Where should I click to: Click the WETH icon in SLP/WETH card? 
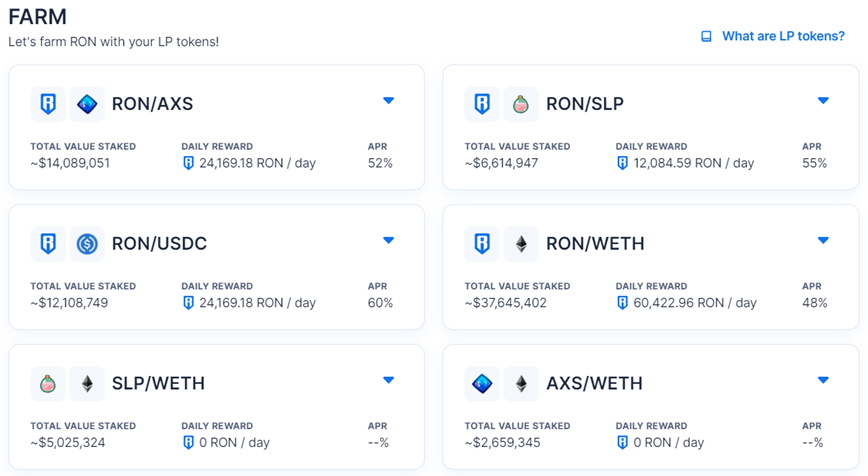pos(87,384)
